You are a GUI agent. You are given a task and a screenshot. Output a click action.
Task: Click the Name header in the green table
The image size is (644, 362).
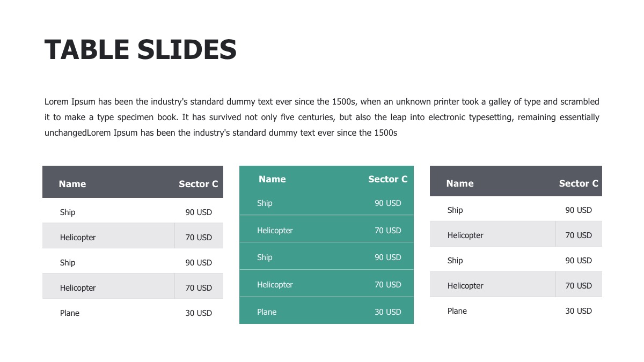[x=272, y=179]
